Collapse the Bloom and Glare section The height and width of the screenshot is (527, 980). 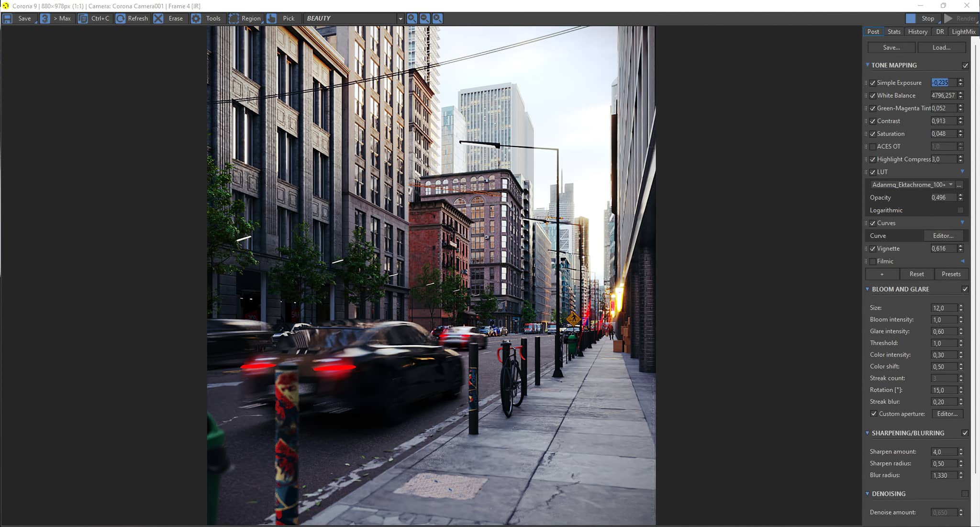pyautogui.click(x=868, y=289)
